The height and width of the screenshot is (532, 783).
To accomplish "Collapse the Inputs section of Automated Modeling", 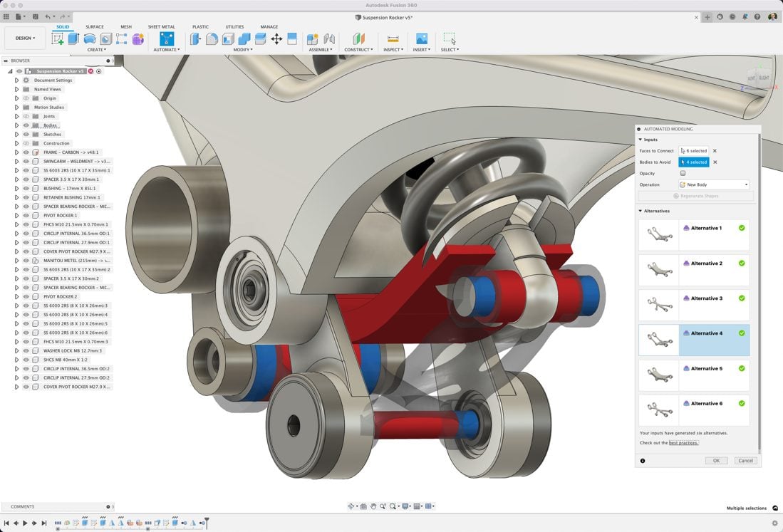I will (x=642, y=140).
